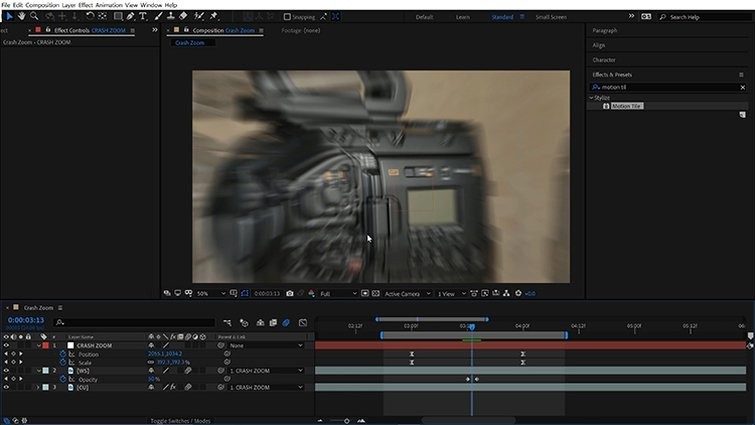Click the snapshot camera icon in viewer
This screenshot has height=425, width=755.
point(289,293)
